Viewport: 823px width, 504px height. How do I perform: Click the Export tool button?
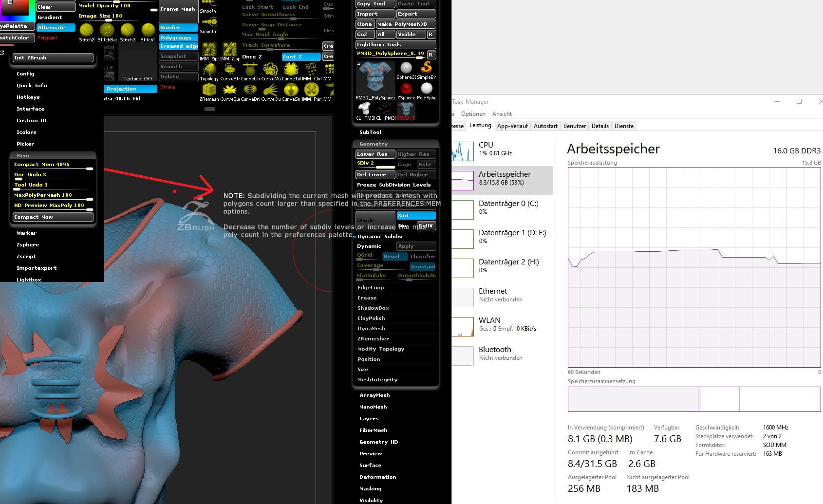(x=416, y=14)
